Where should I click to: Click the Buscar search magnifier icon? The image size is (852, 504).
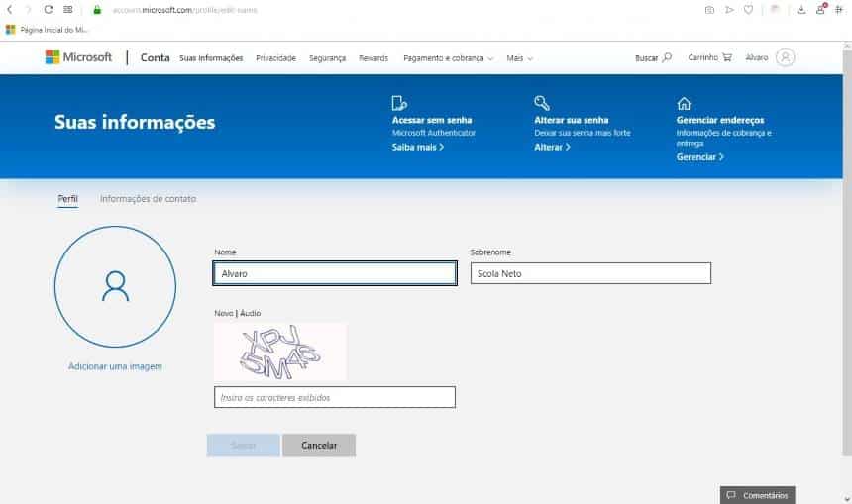tap(667, 57)
